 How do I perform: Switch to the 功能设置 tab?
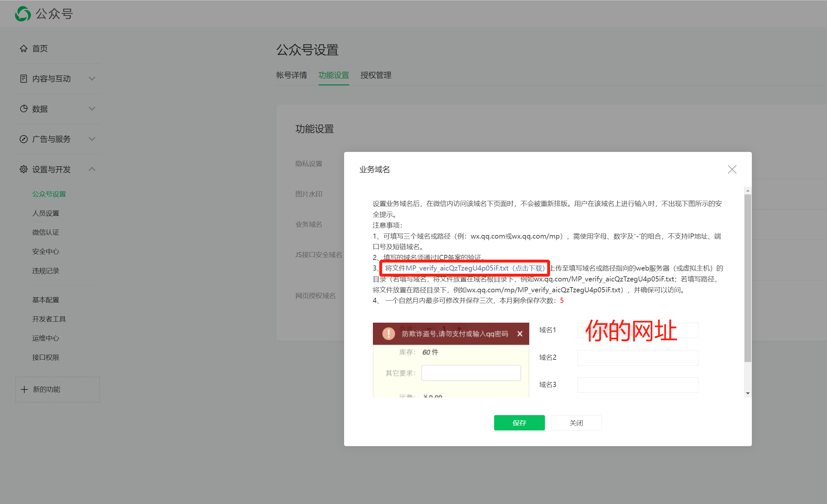coord(334,75)
